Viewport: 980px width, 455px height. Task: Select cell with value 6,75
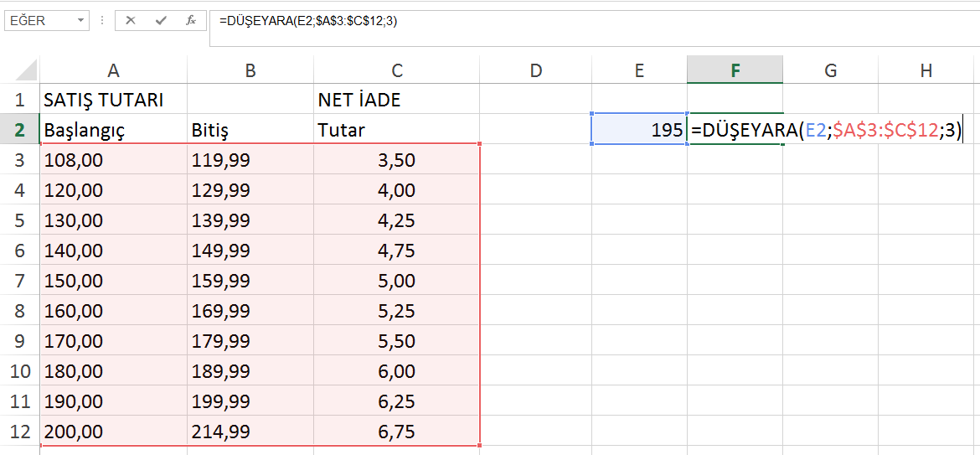pos(397,432)
